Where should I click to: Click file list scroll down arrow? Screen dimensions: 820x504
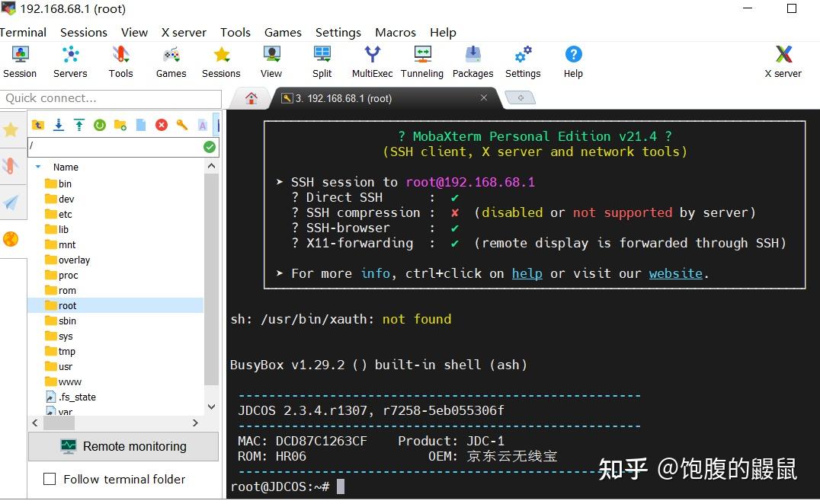pyautogui.click(x=211, y=407)
